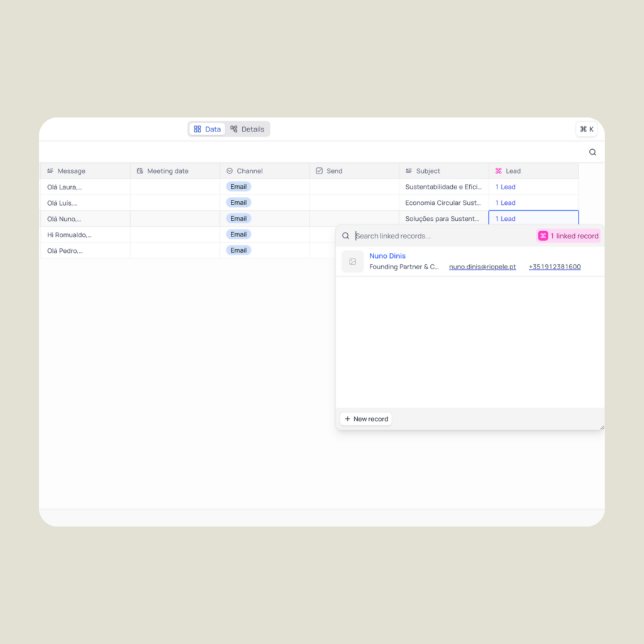The height and width of the screenshot is (644, 644).
Task: Click the Search linked records input field
Action: coord(440,236)
